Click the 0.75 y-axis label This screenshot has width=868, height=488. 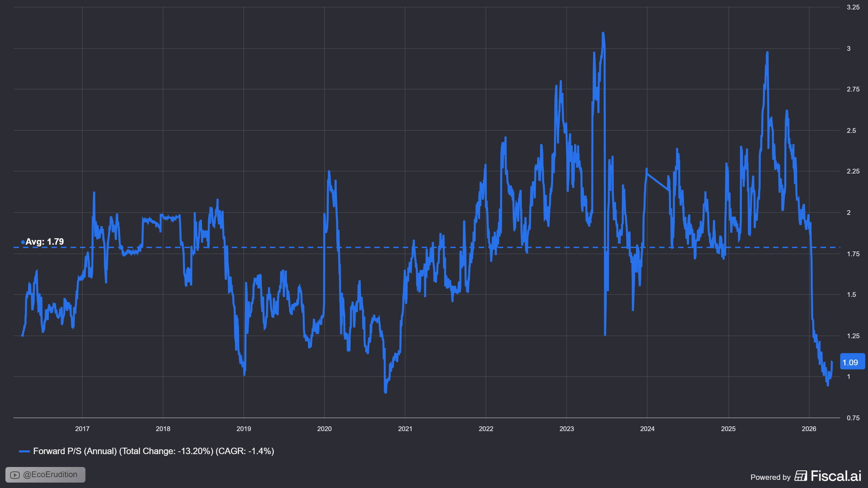click(853, 418)
